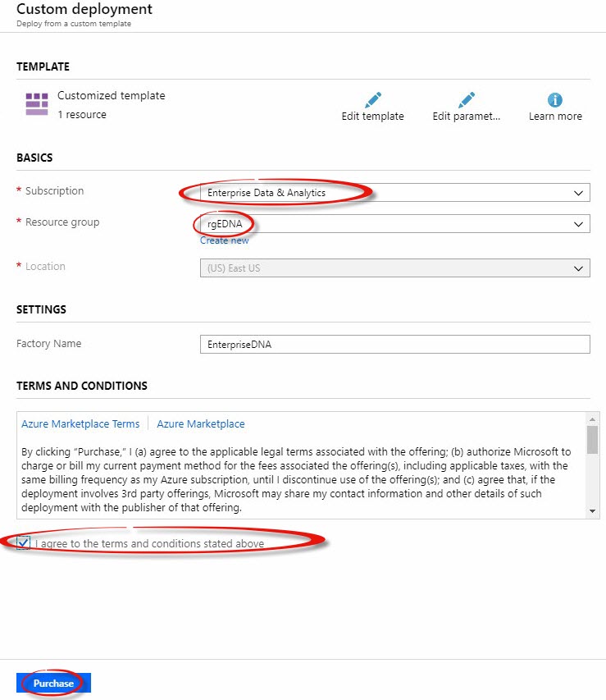Open the Learn more info icon
This screenshot has height=700, width=606.
tap(554, 100)
